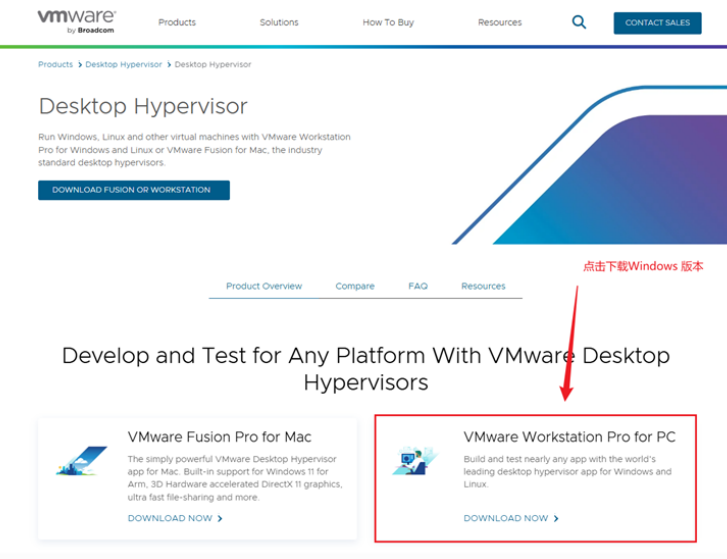Click the VMware Fusion Pro for Mac heading

click(219, 437)
